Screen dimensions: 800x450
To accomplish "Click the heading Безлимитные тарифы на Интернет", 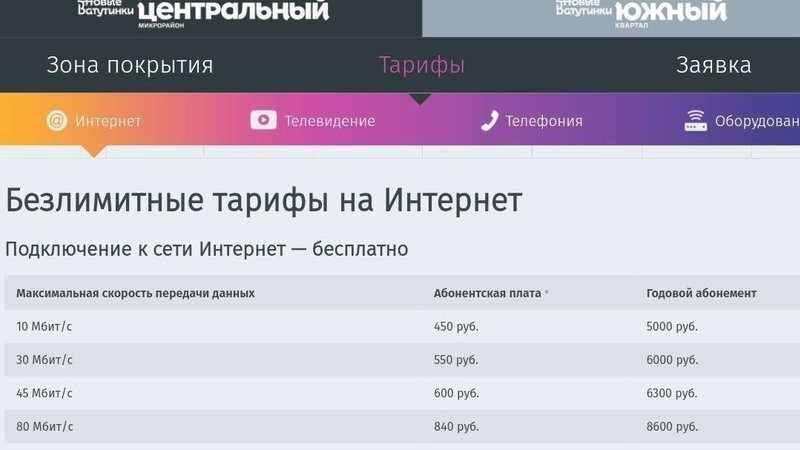I will (263, 200).
